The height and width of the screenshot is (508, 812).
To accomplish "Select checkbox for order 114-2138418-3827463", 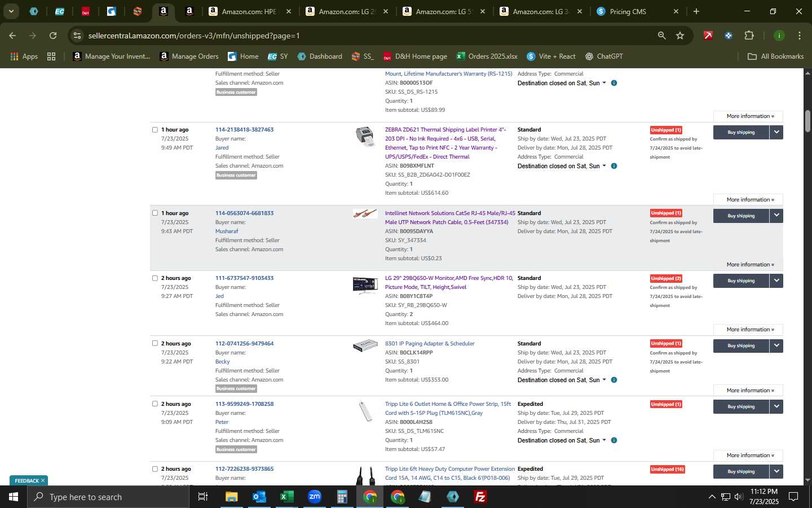I will 155,130.
